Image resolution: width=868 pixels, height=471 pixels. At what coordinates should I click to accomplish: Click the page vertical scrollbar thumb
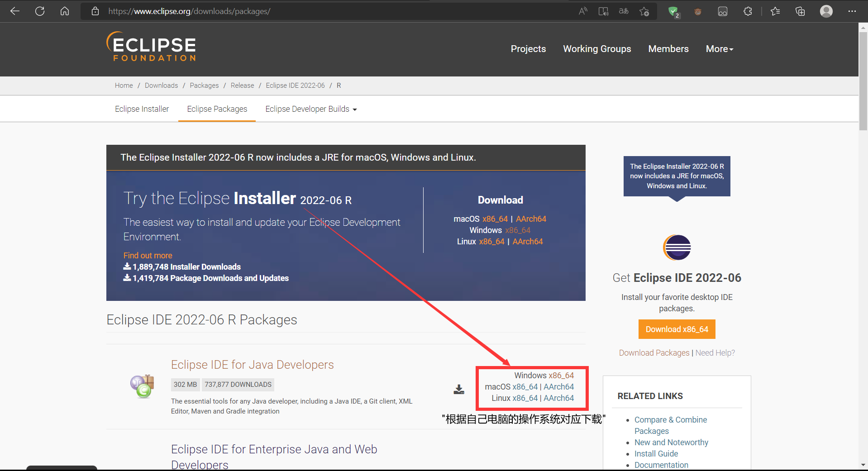point(863,81)
